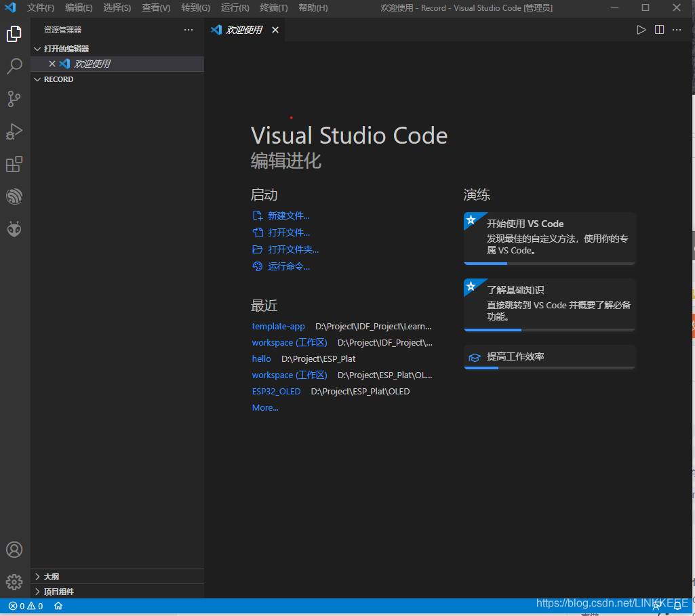Click the Visual Studio Code heading
This screenshot has width=695, height=616.
(349, 135)
